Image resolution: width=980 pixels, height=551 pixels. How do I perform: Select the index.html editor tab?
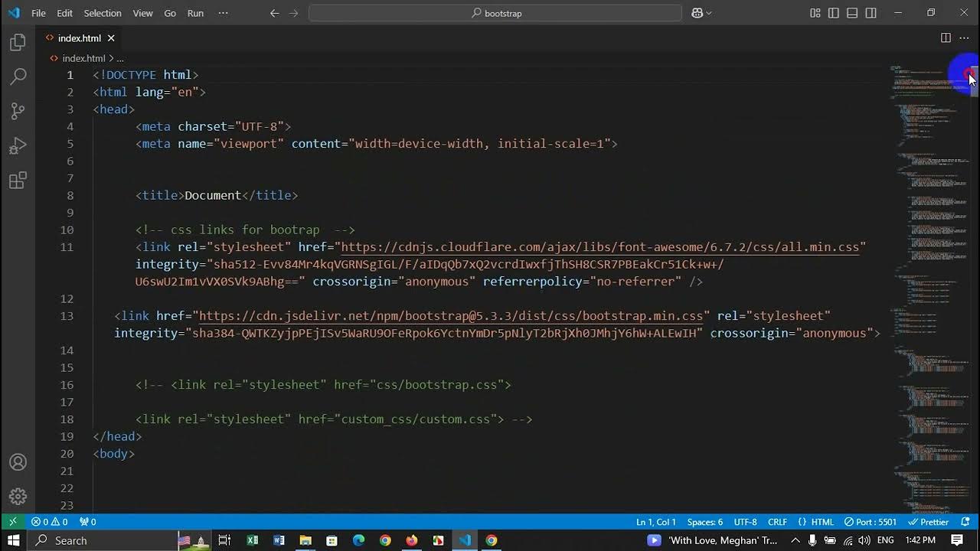pyautogui.click(x=79, y=38)
